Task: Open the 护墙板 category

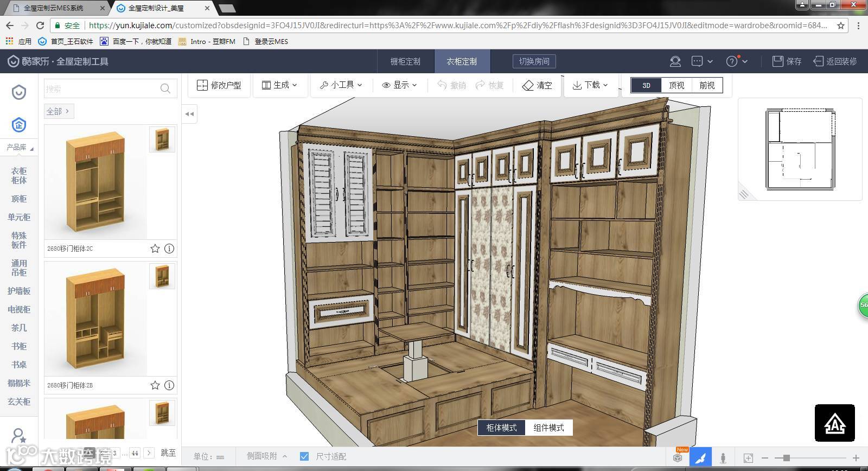Action: coord(19,291)
